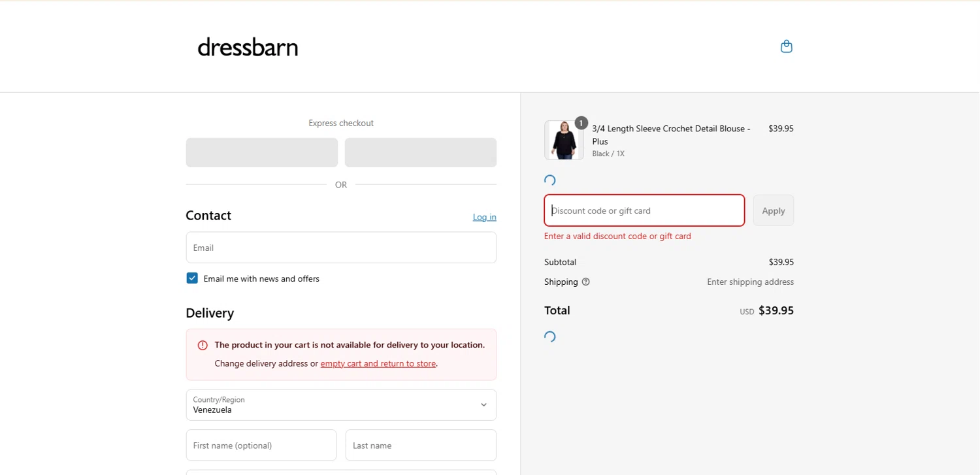The width and height of the screenshot is (980, 475).
Task: Click the Total $39.95 amount
Action: pos(776,311)
